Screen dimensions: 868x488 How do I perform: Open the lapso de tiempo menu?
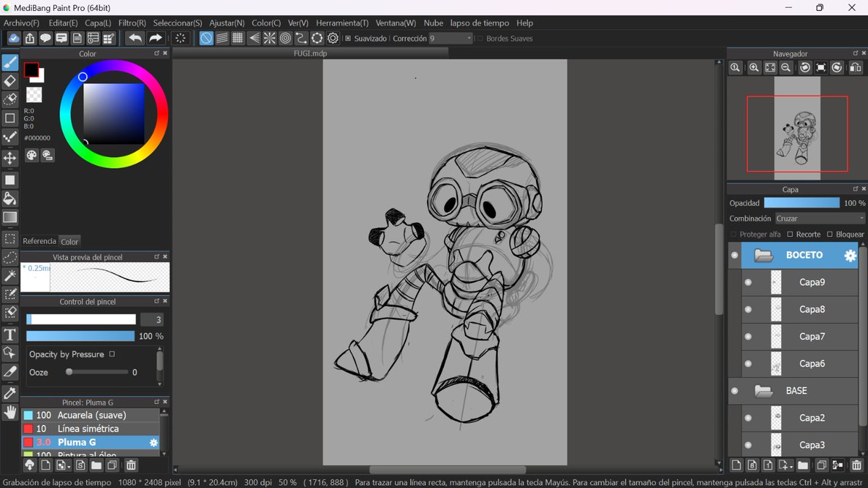pyautogui.click(x=480, y=23)
